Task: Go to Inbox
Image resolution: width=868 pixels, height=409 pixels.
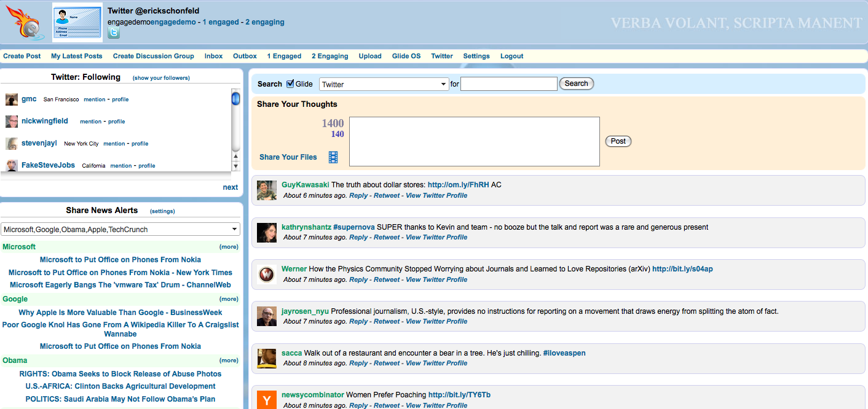Action: 214,56
